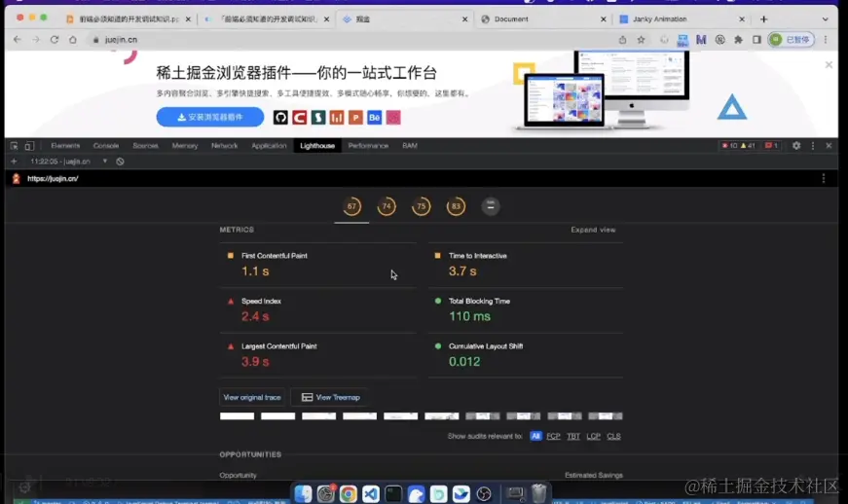The width and height of the screenshot is (848, 504).
Task: Go back in browser history
Action: click(18, 40)
